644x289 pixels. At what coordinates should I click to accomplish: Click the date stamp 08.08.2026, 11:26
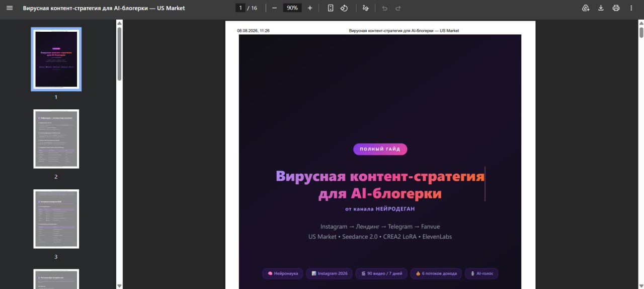tap(254, 31)
